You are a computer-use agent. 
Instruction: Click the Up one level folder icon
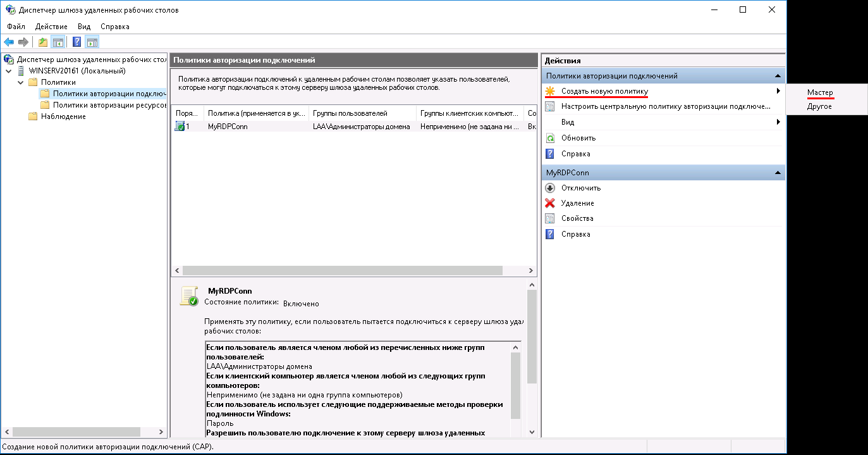(43, 42)
